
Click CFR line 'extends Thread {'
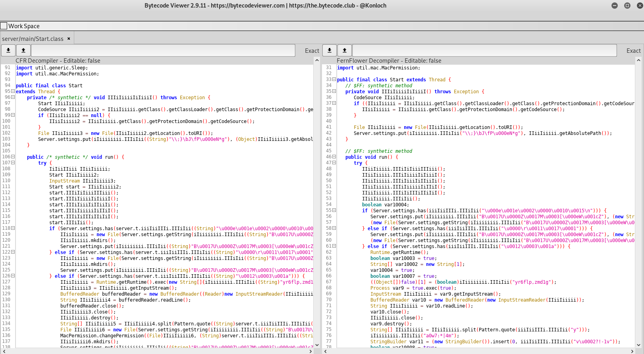[x=38, y=91]
